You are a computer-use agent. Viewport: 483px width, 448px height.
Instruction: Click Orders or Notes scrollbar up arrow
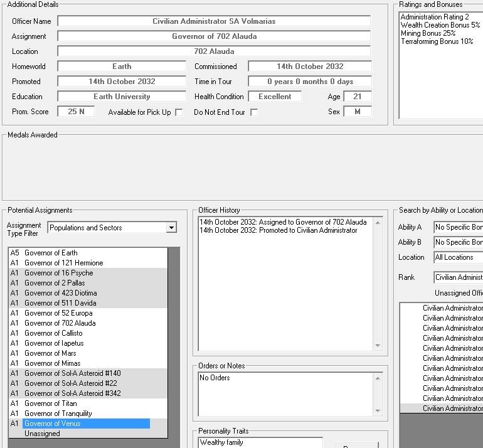point(378,378)
